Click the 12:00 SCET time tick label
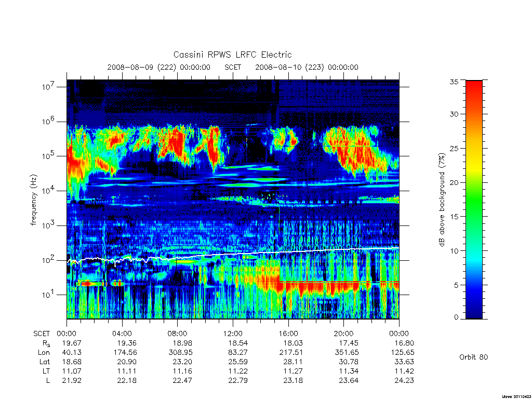The width and height of the screenshot is (532, 399). [233, 334]
